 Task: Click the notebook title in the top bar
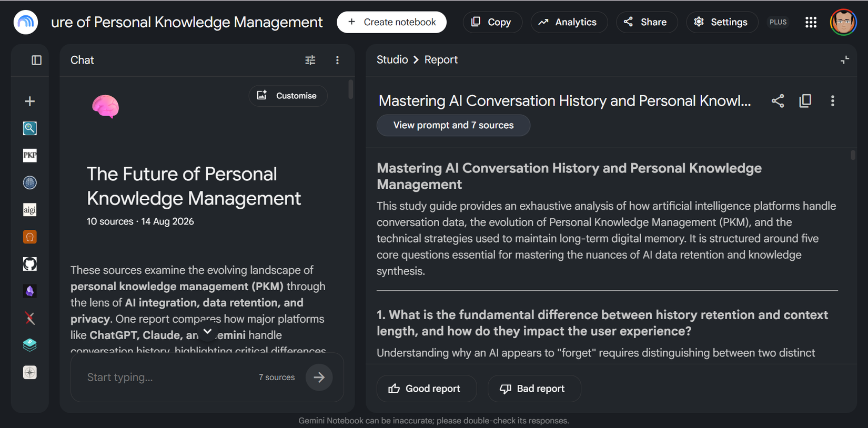(x=187, y=22)
